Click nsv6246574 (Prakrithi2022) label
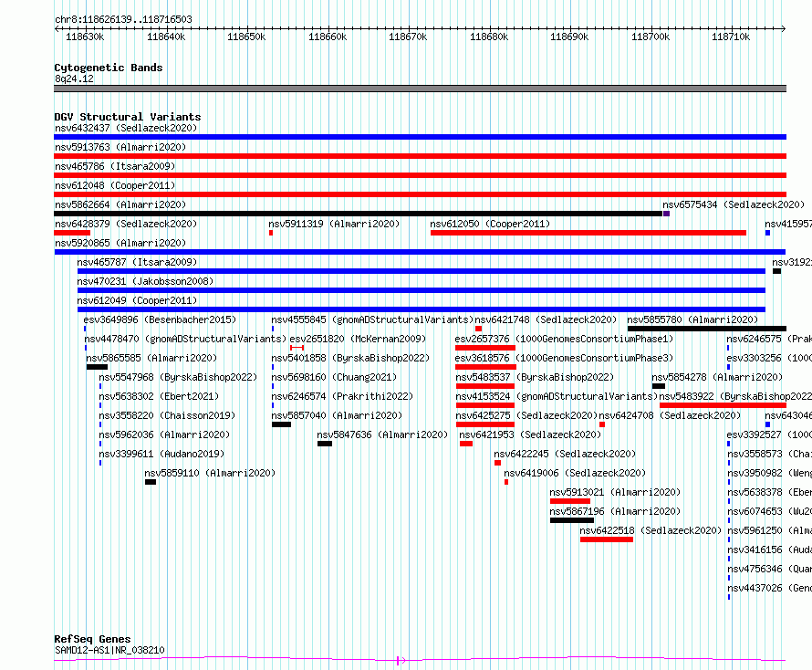Image resolution: width=812 pixels, height=670 pixels. click(342, 396)
